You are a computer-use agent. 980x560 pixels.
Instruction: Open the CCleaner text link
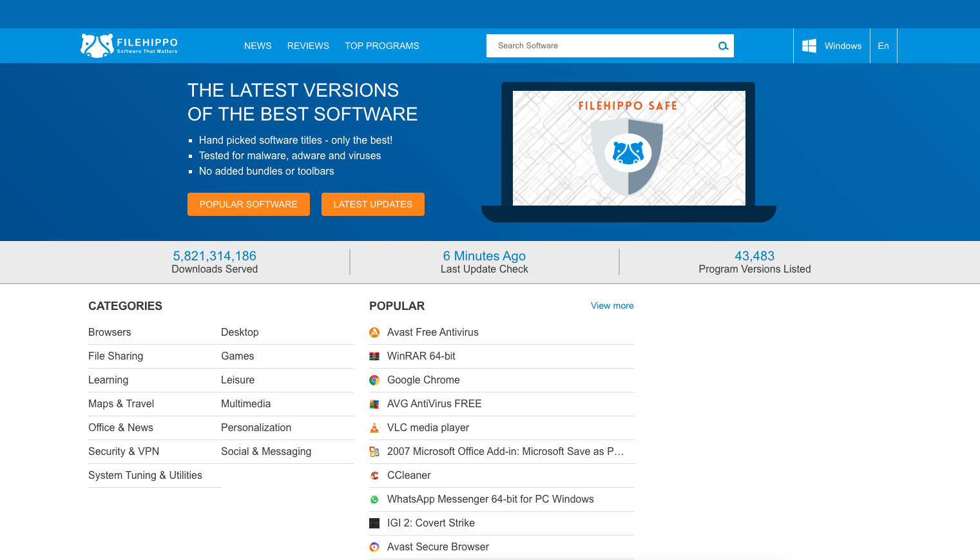409,476
